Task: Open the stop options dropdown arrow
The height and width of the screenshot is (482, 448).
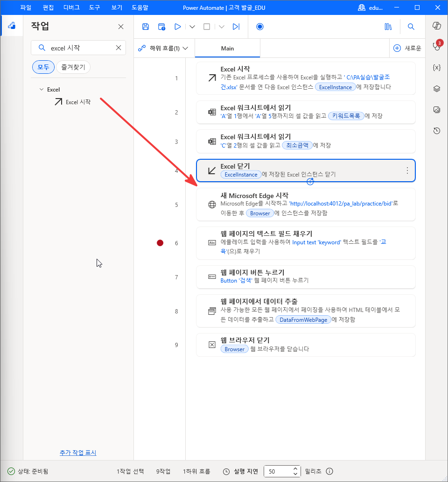Action: 221,27
